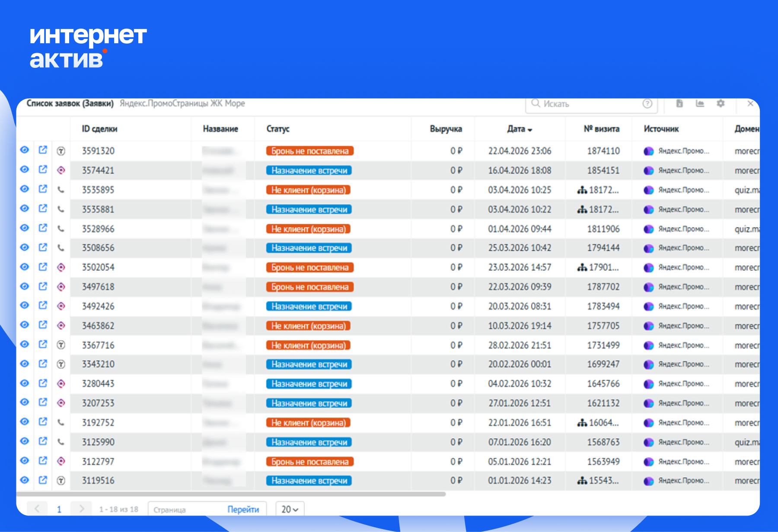Click the target icon for deal 3574421

pos(61,170)
